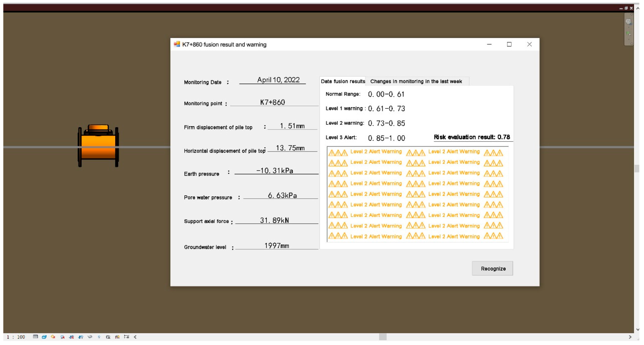Open the detail level icon in view bar
The image size is (644, 345).
[x=35, y=337]
